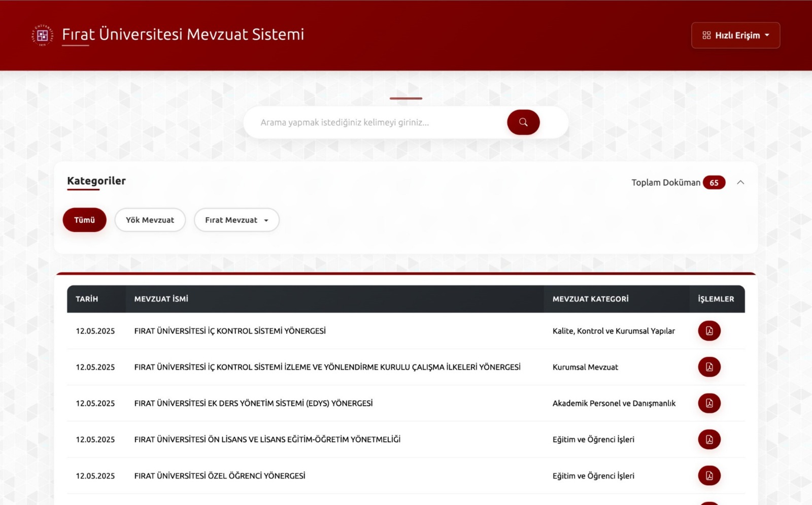Image resolution: width=812 pixels, height=505 pixels.
Task: Click the Kurumsal Mevzuat category cell
Action: (x=585, y=367)
